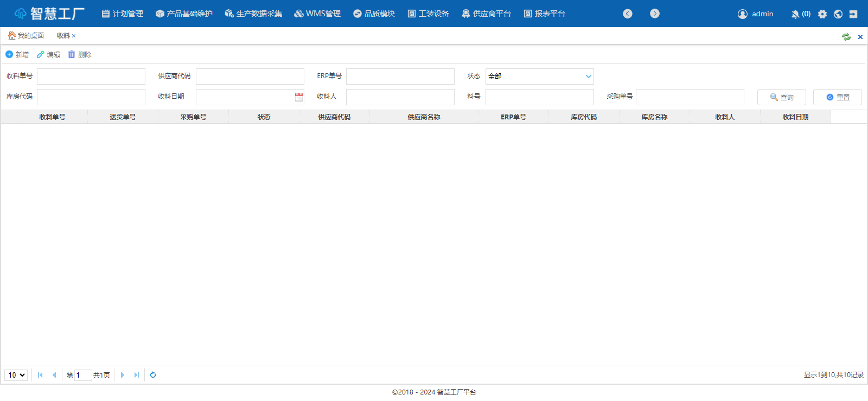Switch to the 我的桌面 tab
The image size is (868, 401).
26,36
